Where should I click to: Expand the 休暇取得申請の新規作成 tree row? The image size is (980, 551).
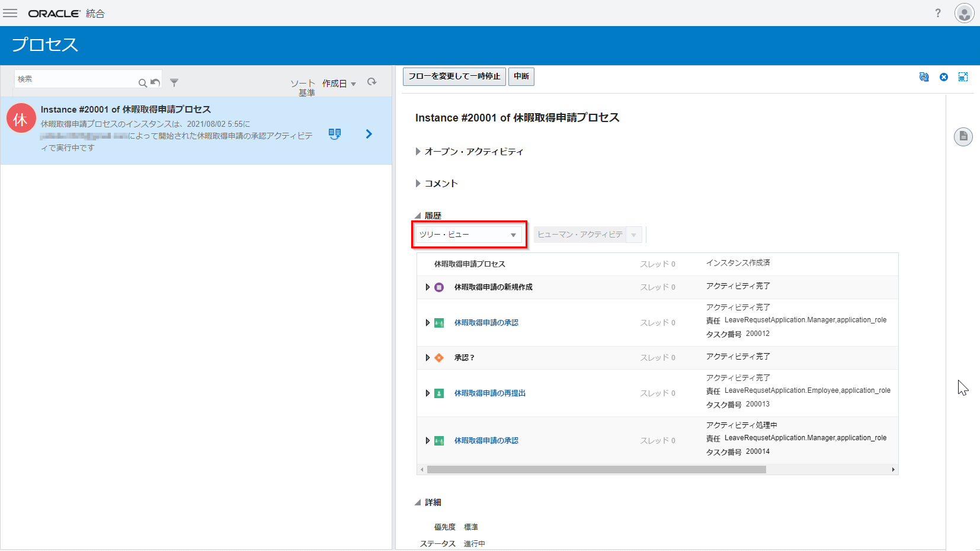(427, 287)
